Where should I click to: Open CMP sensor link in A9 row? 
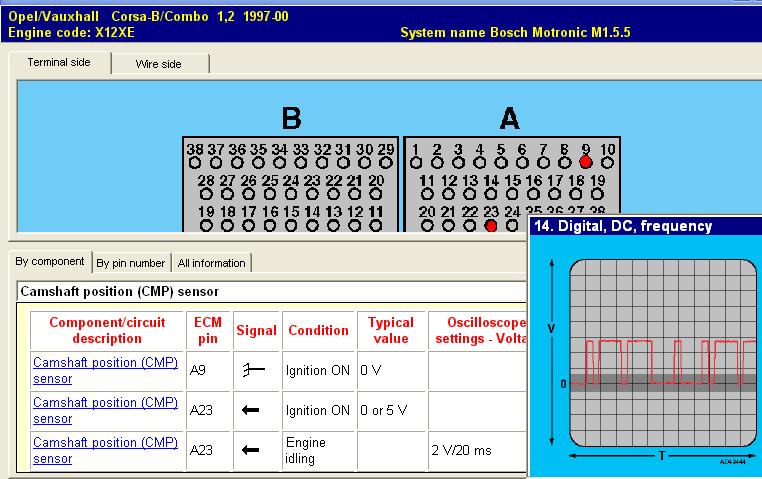coord(105,370)
